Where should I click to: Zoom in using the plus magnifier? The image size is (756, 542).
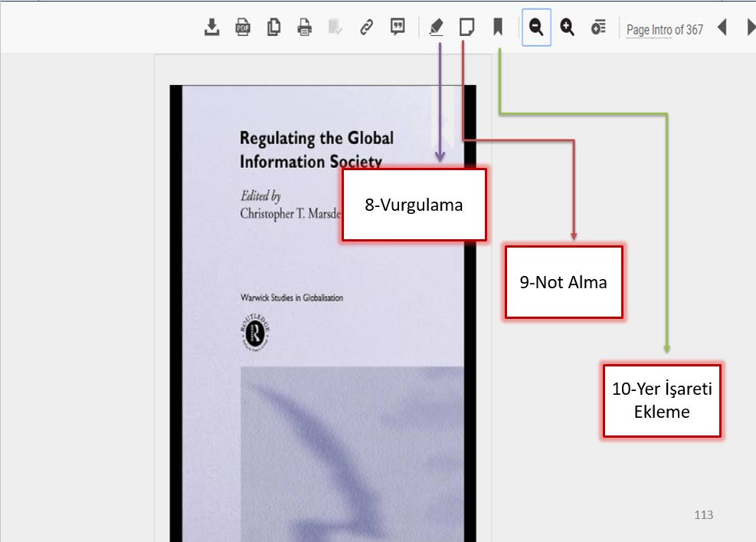pos(567,27)
